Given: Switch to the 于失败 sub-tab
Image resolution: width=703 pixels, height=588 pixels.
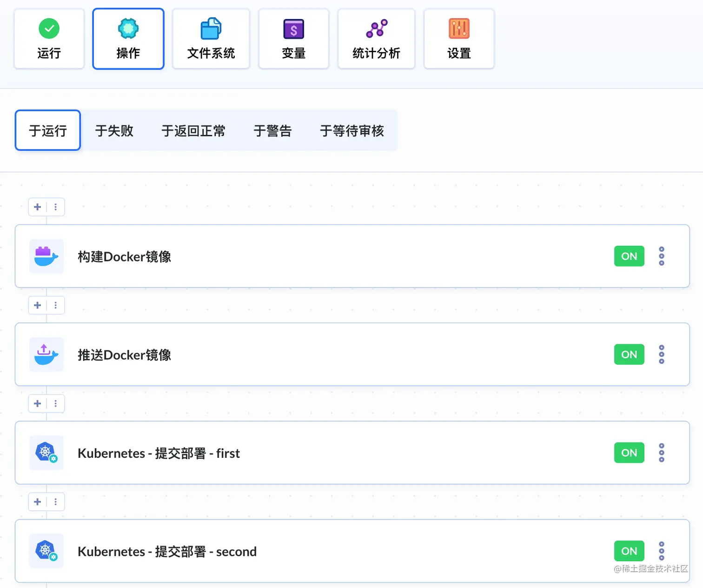Looking at the screenshot, I should [114, 130].
